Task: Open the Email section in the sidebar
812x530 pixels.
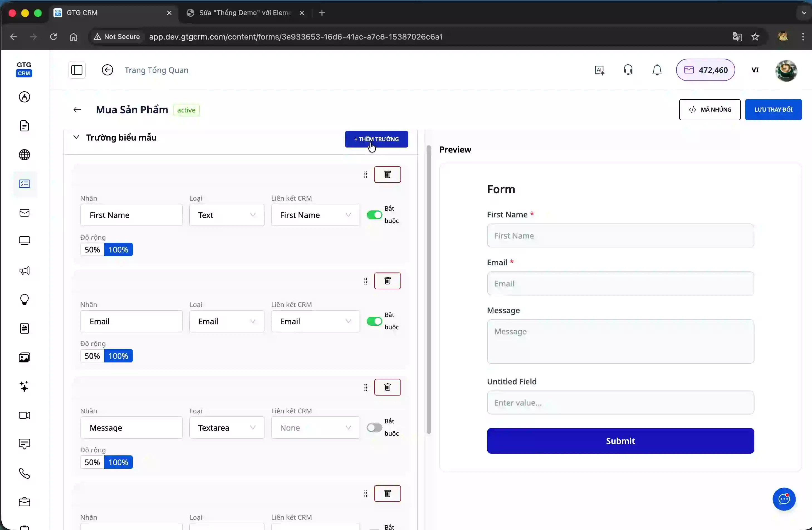Action: 24,213
